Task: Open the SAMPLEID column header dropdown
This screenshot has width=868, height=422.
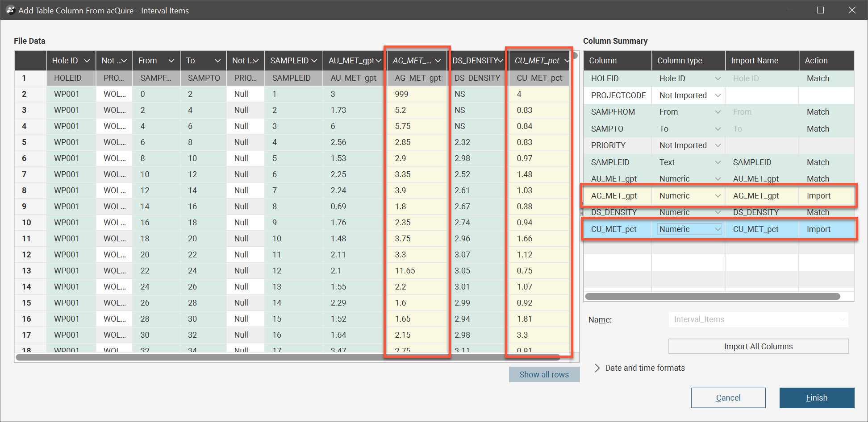Action: (314, 61)
